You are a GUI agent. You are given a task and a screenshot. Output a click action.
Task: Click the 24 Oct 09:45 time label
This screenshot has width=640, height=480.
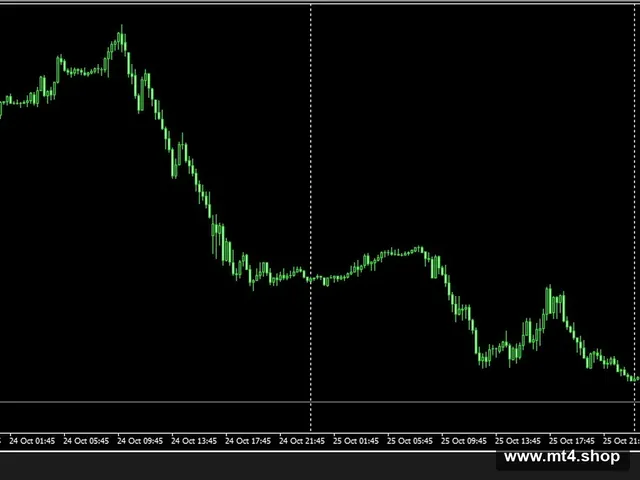point(140,441)
